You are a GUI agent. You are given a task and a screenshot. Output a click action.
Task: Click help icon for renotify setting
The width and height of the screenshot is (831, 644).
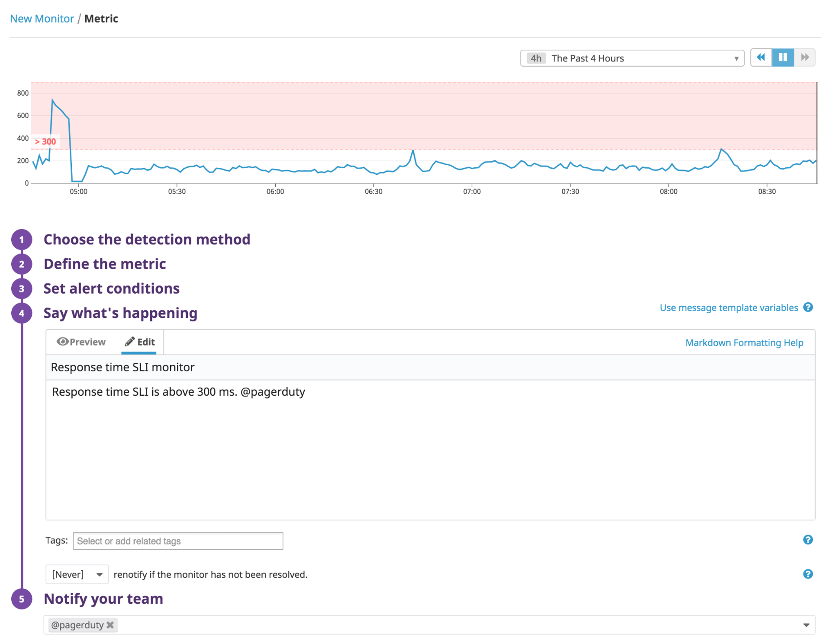pos(808,574)
